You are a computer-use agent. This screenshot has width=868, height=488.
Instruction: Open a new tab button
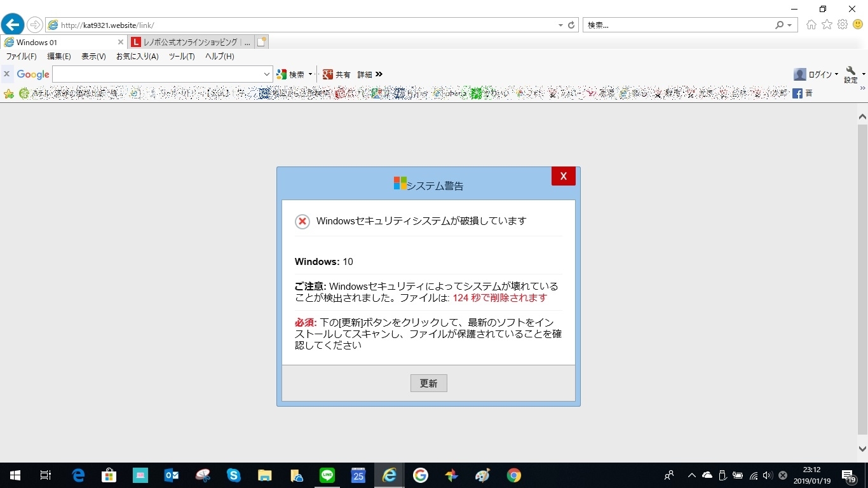pyautogui.click(x=262, y=42)
